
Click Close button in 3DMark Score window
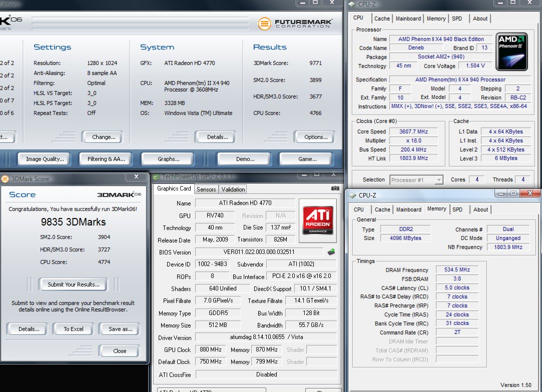point(120,351)
